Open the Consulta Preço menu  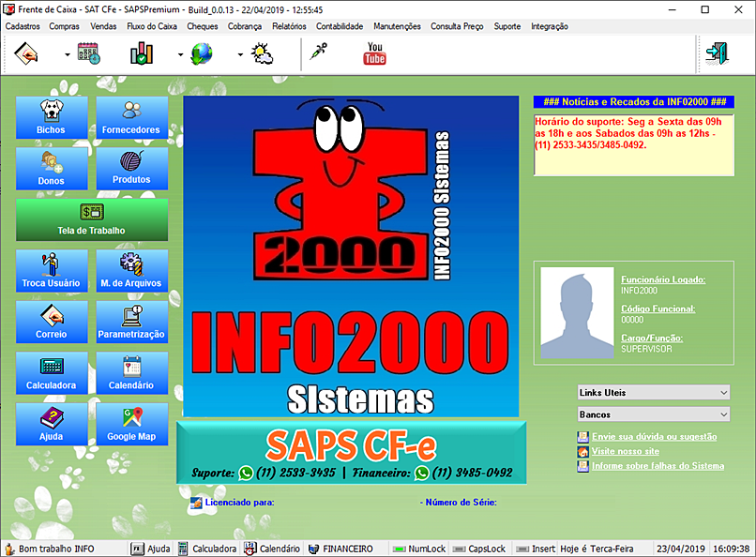click(x=457, y=26)
